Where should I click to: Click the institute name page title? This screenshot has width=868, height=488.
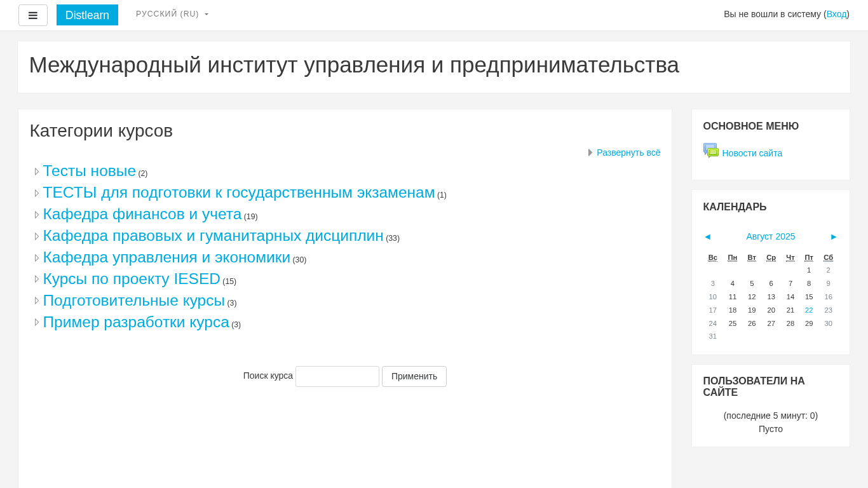tap(354, 65)
